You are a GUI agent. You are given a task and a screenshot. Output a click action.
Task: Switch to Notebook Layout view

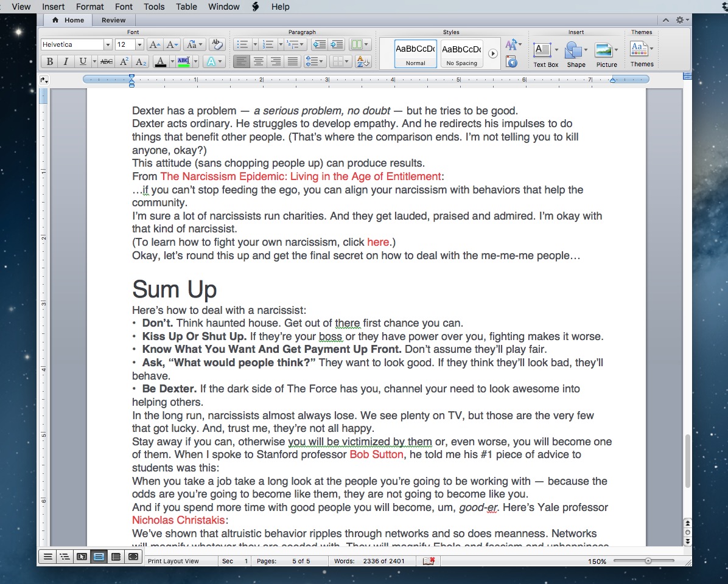click(x=116, y=557)
